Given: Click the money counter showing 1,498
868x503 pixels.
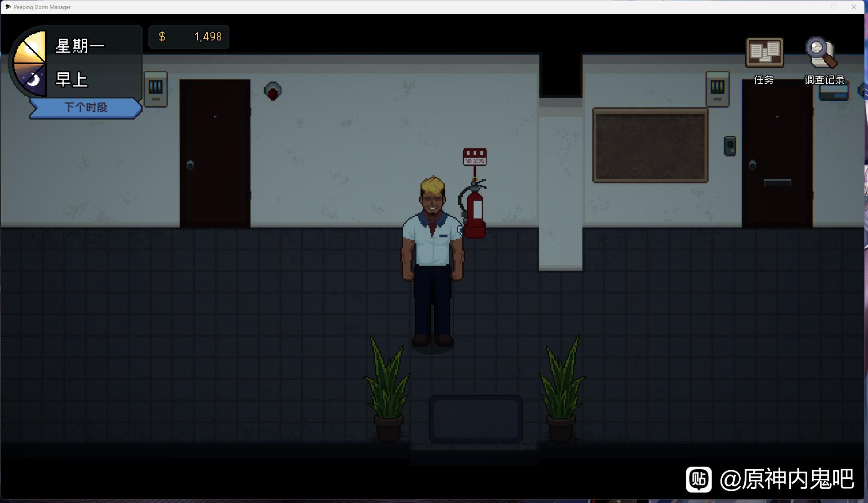Looking at the screenshot, I should pyautogui.click(x=189, y=37).
